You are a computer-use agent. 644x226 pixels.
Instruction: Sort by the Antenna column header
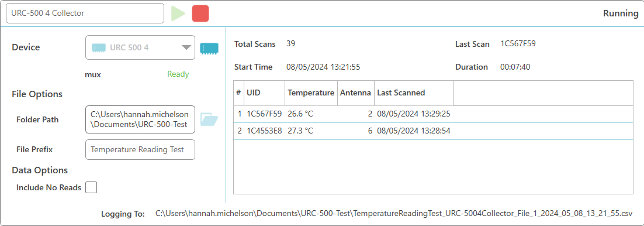[356, 93]
